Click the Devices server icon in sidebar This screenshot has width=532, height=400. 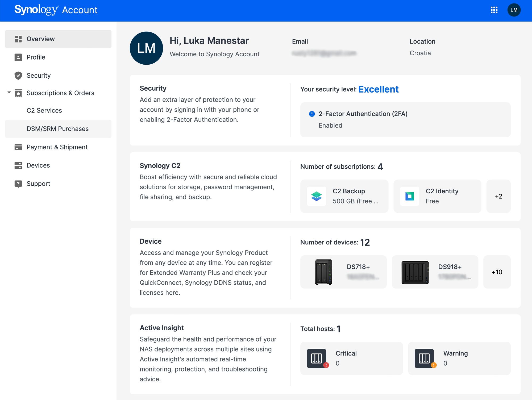tap(18, 165)
